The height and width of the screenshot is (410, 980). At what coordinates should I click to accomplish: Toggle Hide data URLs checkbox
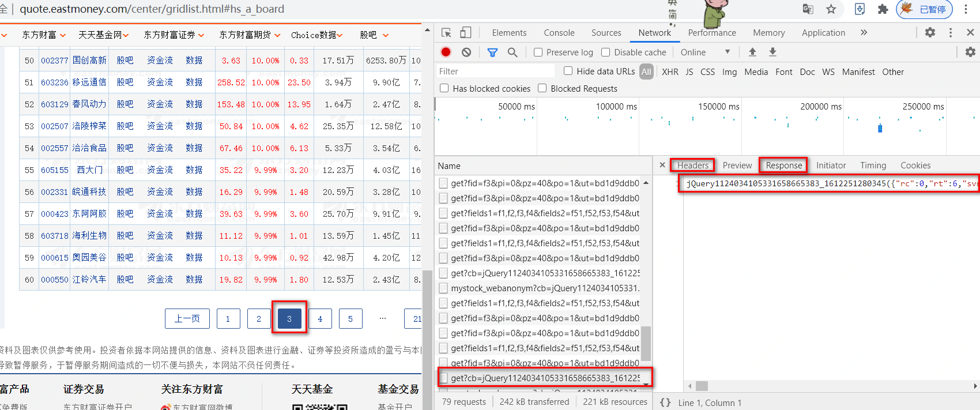(568, 71)
